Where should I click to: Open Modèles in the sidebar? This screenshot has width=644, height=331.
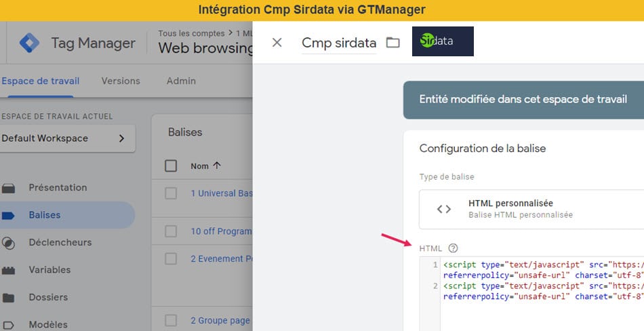48,324
